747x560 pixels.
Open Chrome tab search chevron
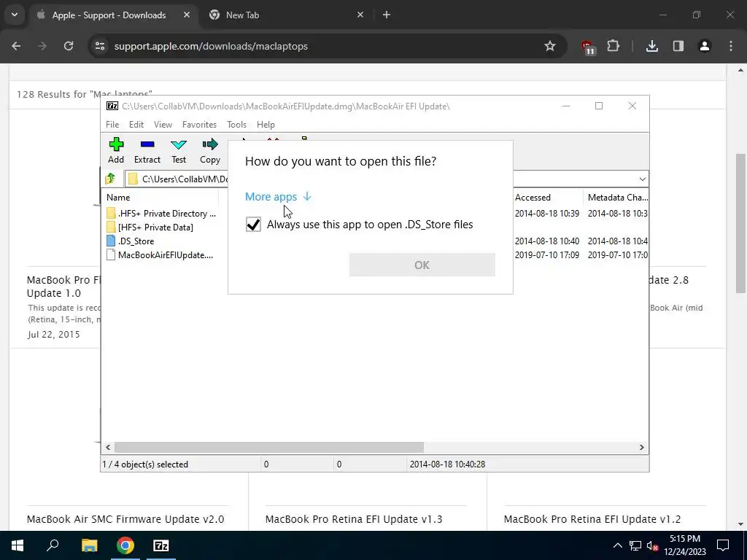pyautogui.click(x=15, y=15)
